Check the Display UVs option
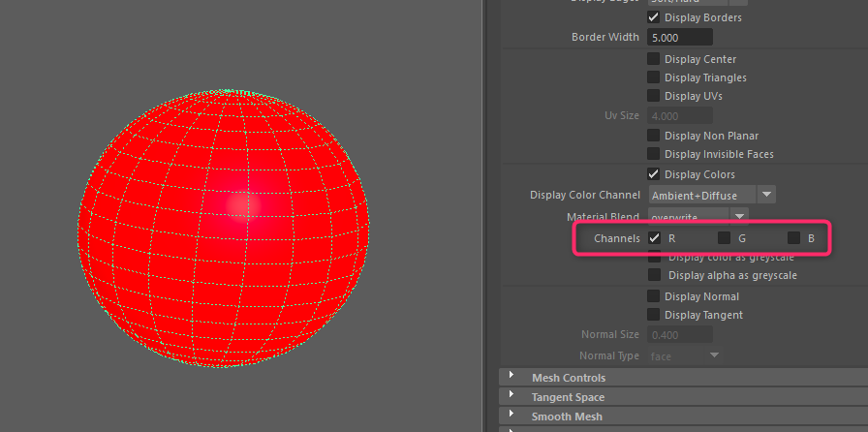 (x=654, y=96)
